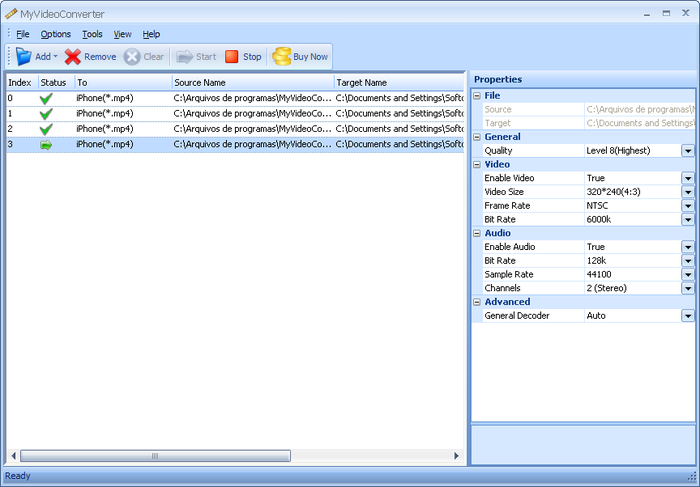Collapse the General property group

pyautogui.click(x=477, y=137)
